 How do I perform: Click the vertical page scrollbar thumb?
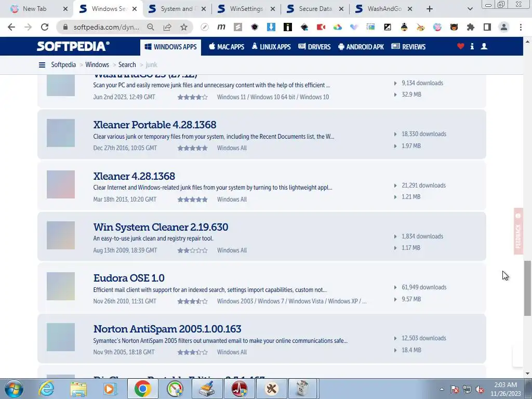(527, 288)
